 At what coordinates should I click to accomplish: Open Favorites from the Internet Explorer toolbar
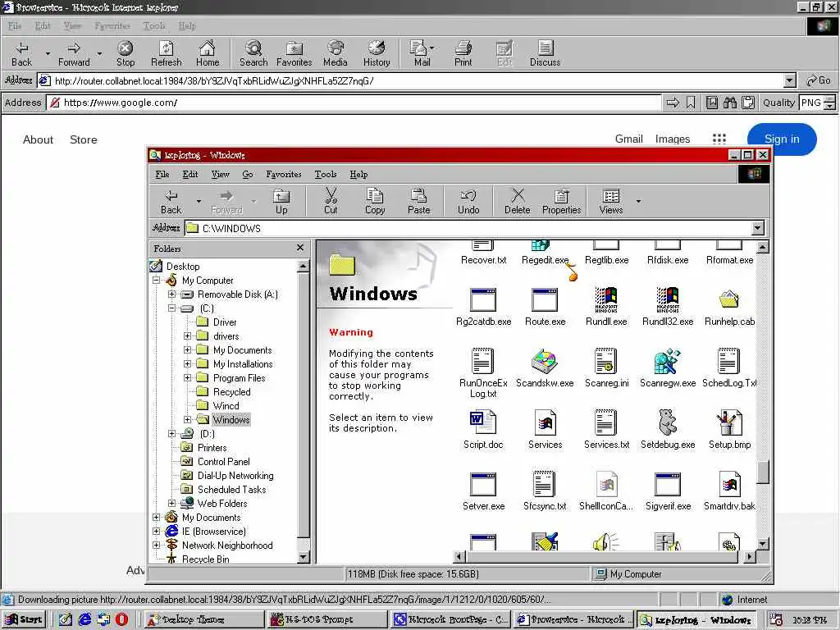[x=294, y=53]
